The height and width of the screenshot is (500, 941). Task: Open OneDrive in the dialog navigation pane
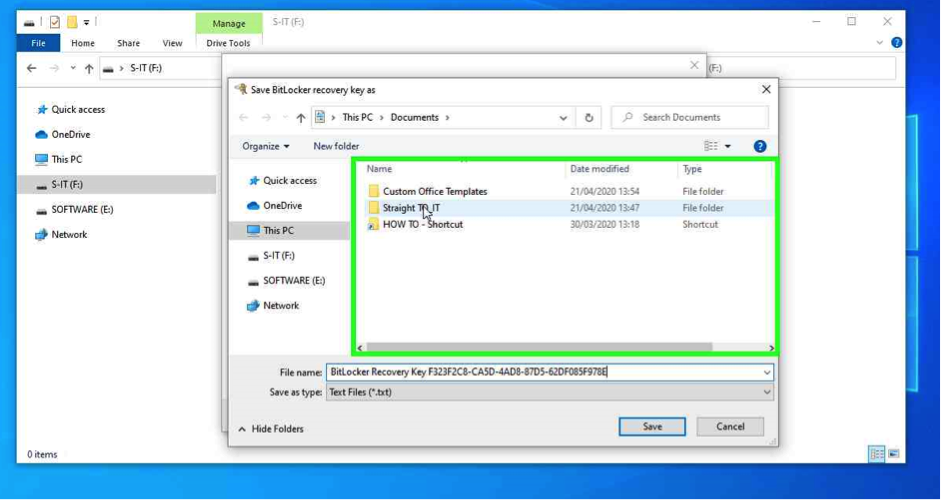tap(282, 205)
